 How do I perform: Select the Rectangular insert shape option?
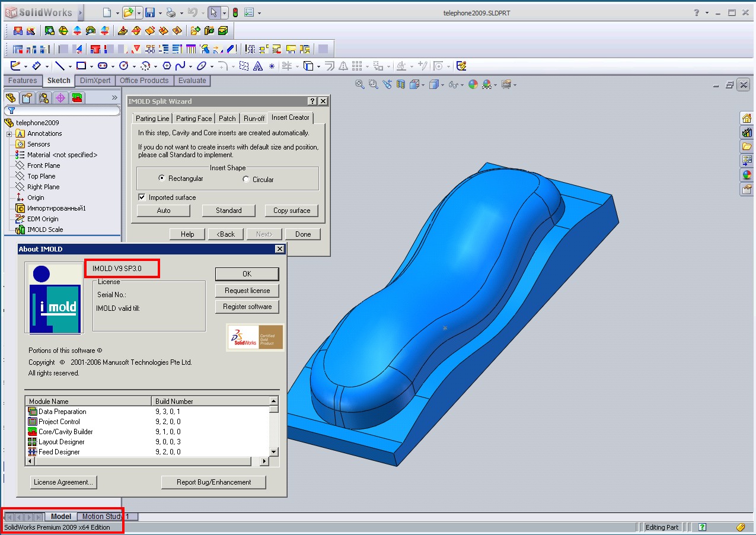pos(161,179)
